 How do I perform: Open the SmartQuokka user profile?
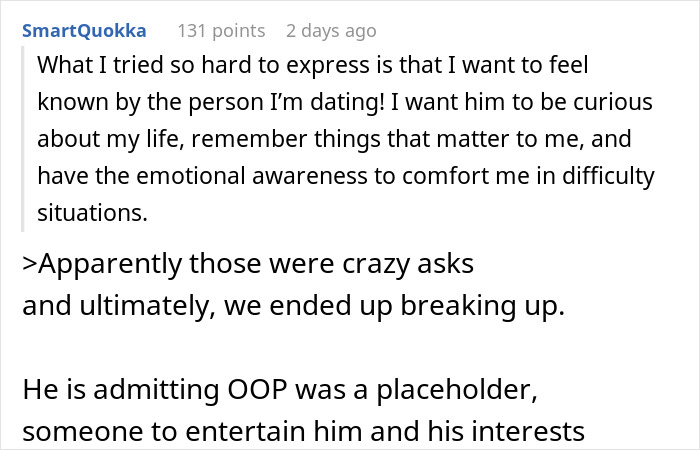pos(85,30)
